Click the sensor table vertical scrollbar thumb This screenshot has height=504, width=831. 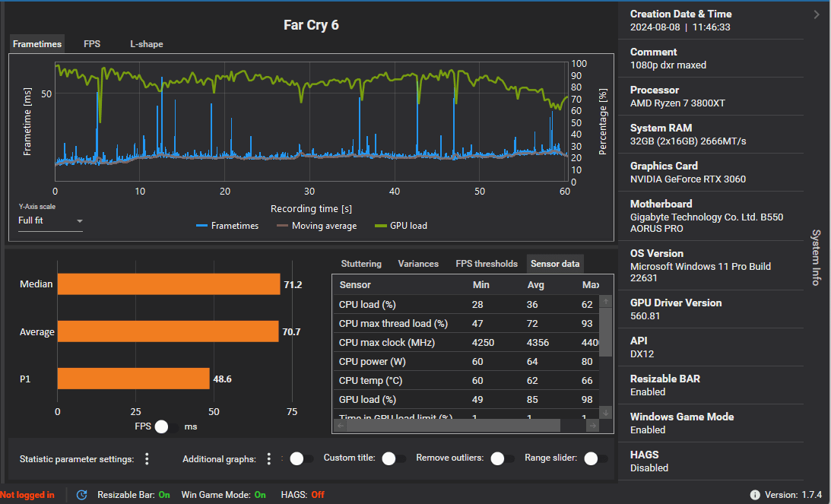(x=606, y=331)
